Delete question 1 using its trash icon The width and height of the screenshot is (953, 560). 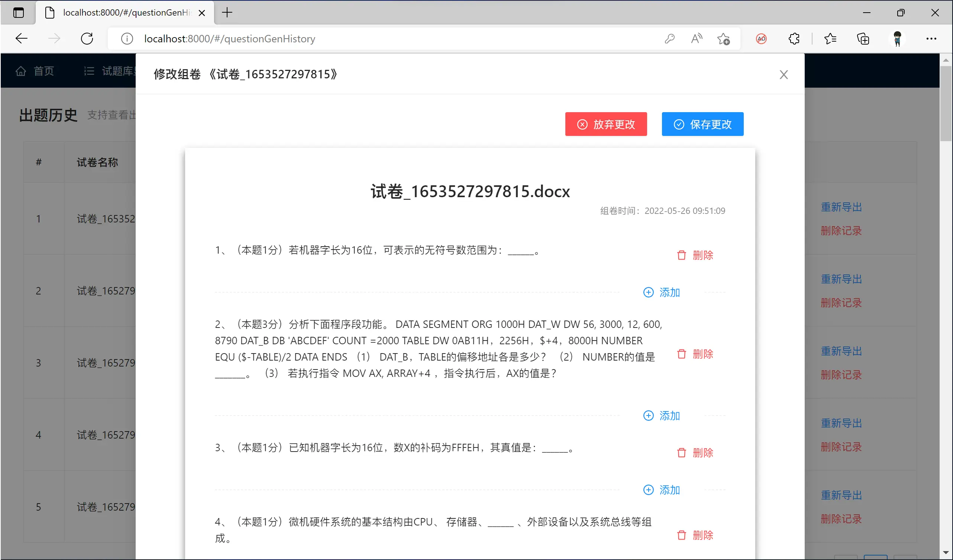click(682, 255)
